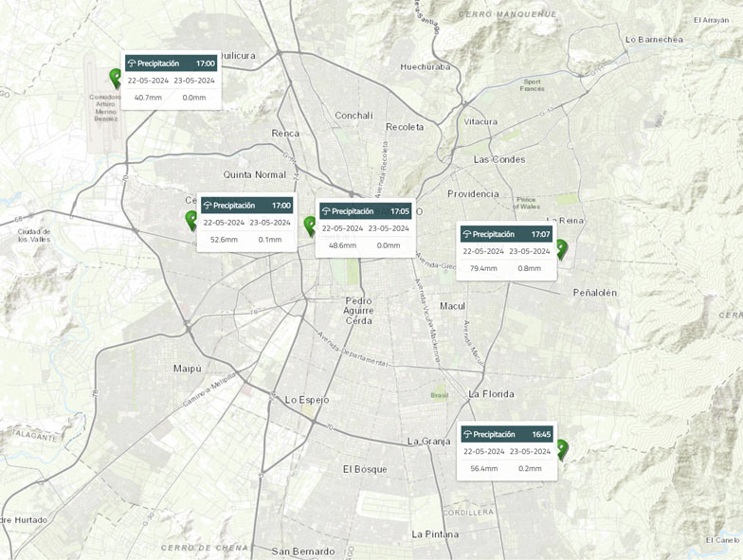This screenshot has width=743, height=560.
Task: Click the Las Condes map label
Action: click(x=498, y=159)
